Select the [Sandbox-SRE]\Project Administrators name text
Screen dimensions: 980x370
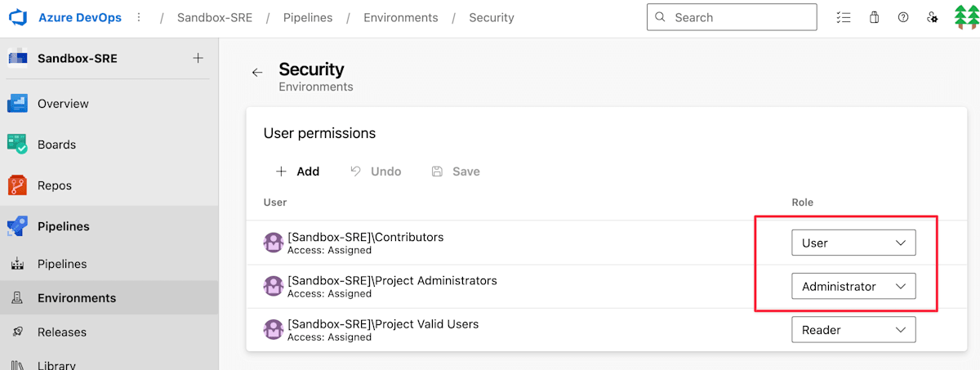coord(392,280)
